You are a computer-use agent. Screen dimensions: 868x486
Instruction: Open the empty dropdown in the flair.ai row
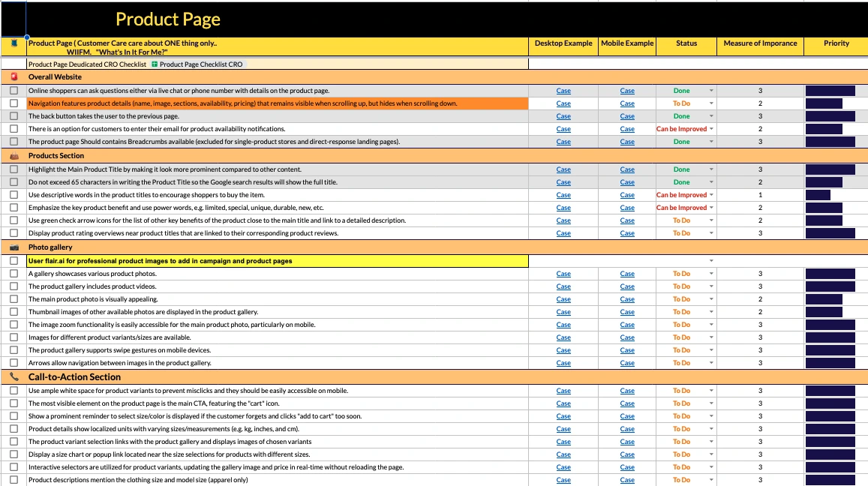(711, 261)
